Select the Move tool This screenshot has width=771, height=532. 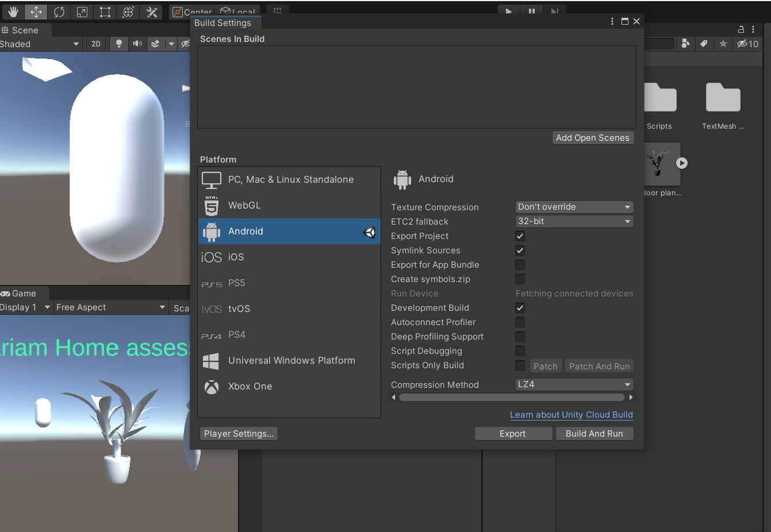click(x=36, y=12)
